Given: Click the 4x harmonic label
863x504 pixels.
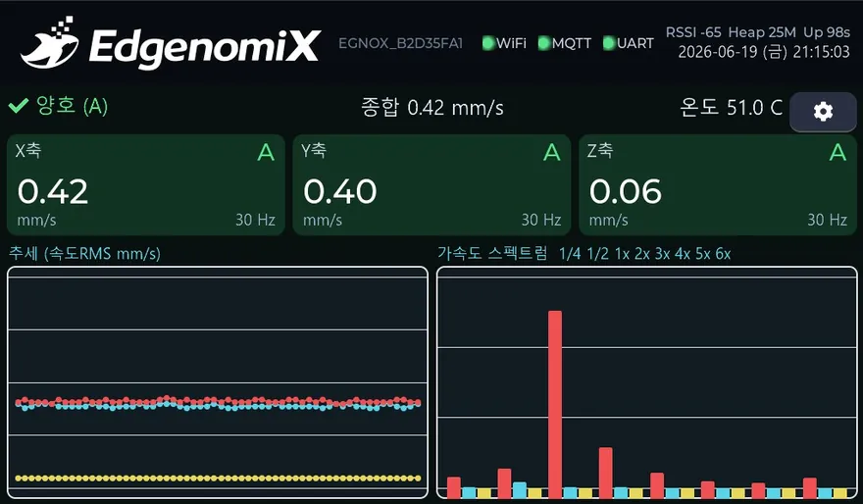Looking at the screenshot, I should [683, 254].
